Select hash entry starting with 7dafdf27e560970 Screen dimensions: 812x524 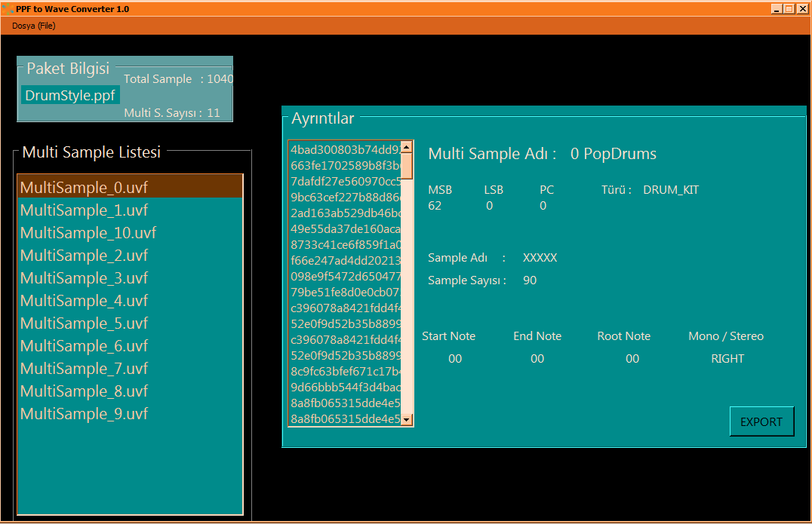[x=345, y=181]
